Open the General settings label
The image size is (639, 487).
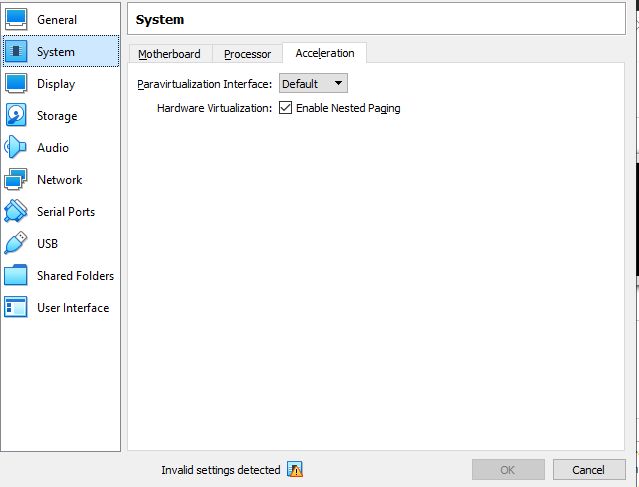pos(57,20)
